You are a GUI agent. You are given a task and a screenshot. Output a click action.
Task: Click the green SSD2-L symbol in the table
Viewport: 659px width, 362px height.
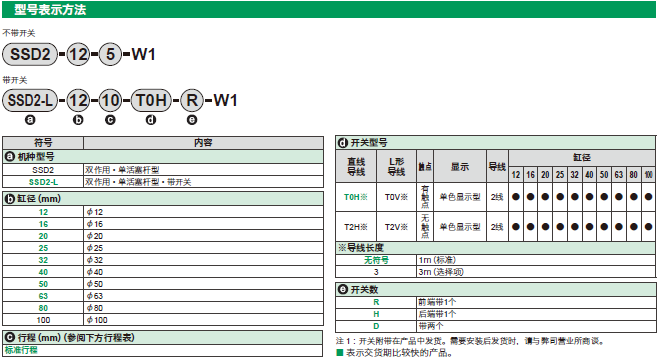43,182
